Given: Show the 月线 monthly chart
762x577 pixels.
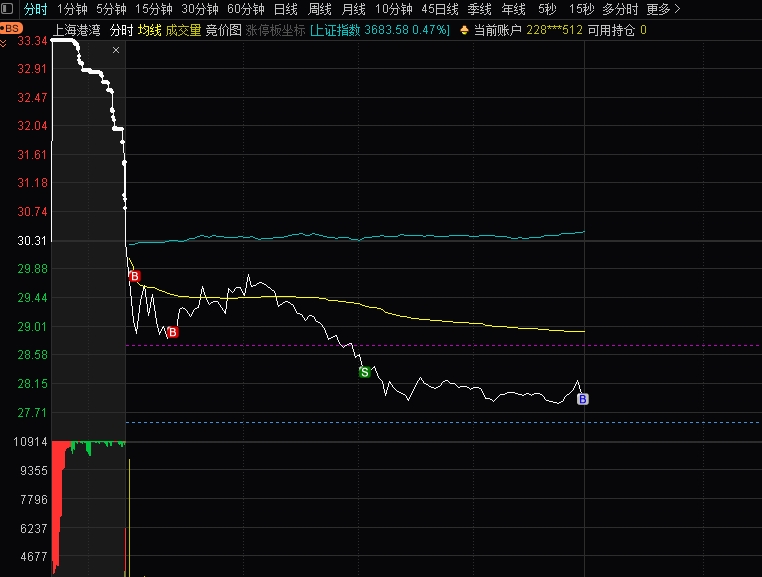Looking at the screenshot, I should [353, 9].
